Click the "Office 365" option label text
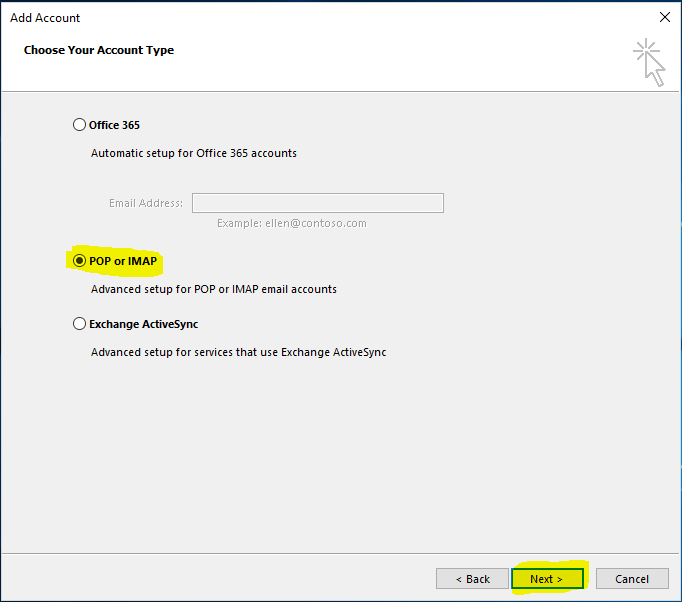Screen dimensions: 682x602 click(x=114, y=125)
